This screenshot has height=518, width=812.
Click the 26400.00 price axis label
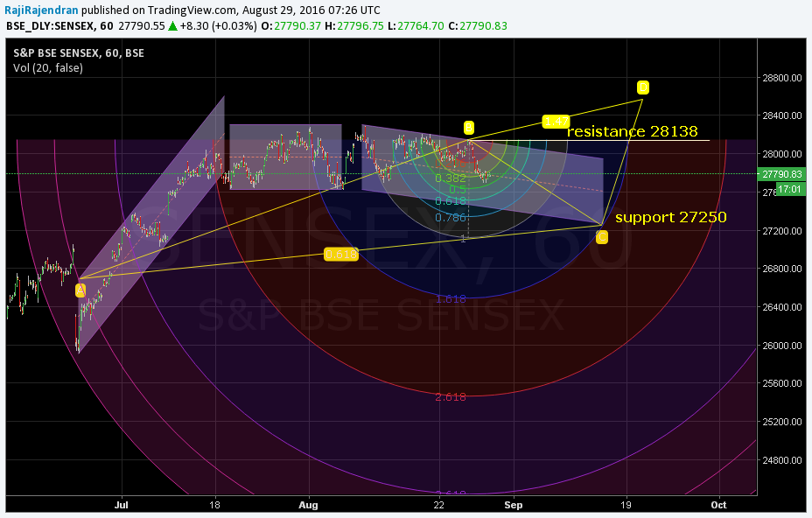click(782, 306)
